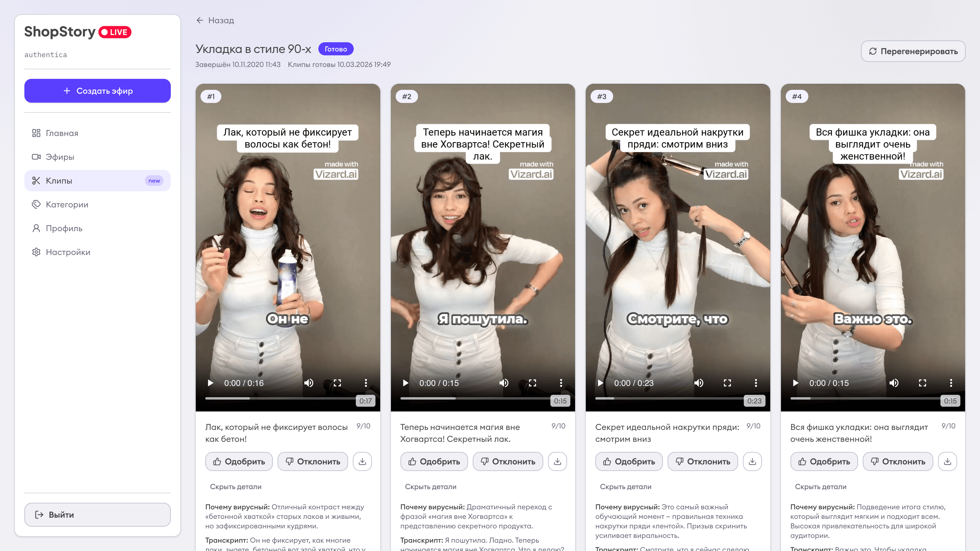Click the Перегенерировать button
The image size is (980, 551).
(x=913, y=51)
